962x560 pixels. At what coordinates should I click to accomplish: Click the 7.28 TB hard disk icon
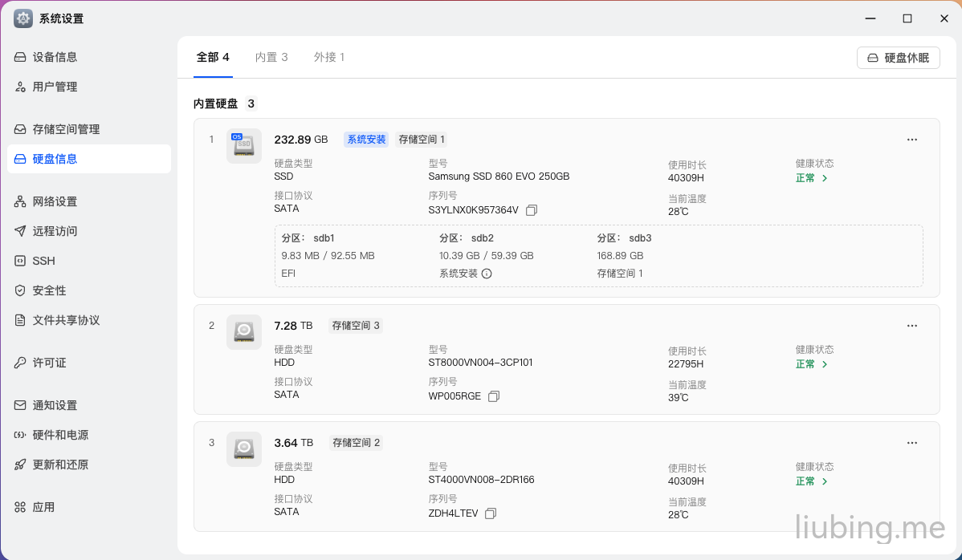tap(243, 331)
